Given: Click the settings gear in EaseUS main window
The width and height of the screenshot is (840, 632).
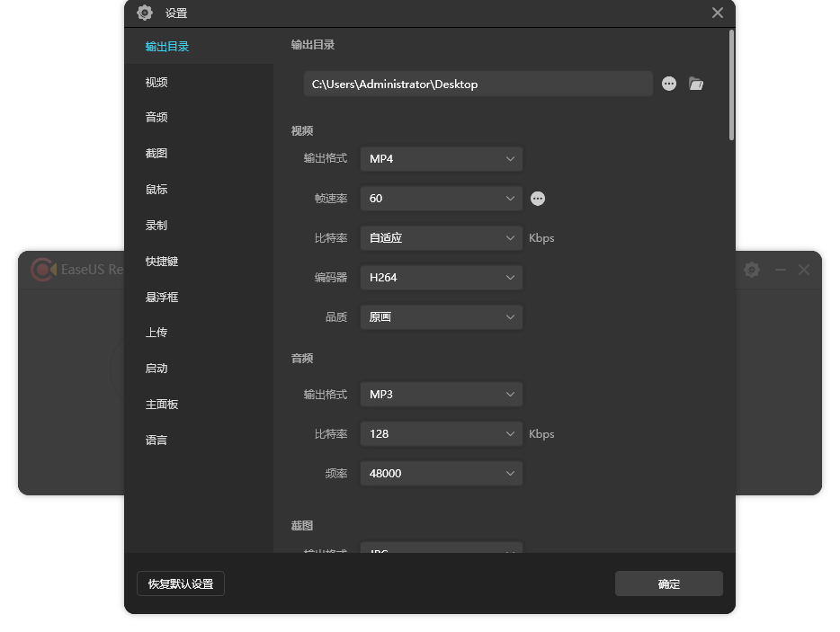Looking at the screenshot, I should click(752, 270).
